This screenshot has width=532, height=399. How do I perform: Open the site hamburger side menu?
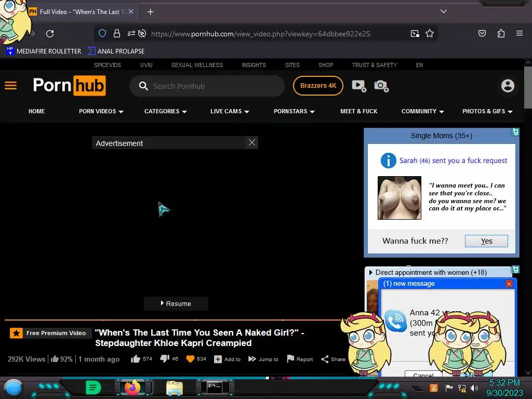[x=10, y=86]
